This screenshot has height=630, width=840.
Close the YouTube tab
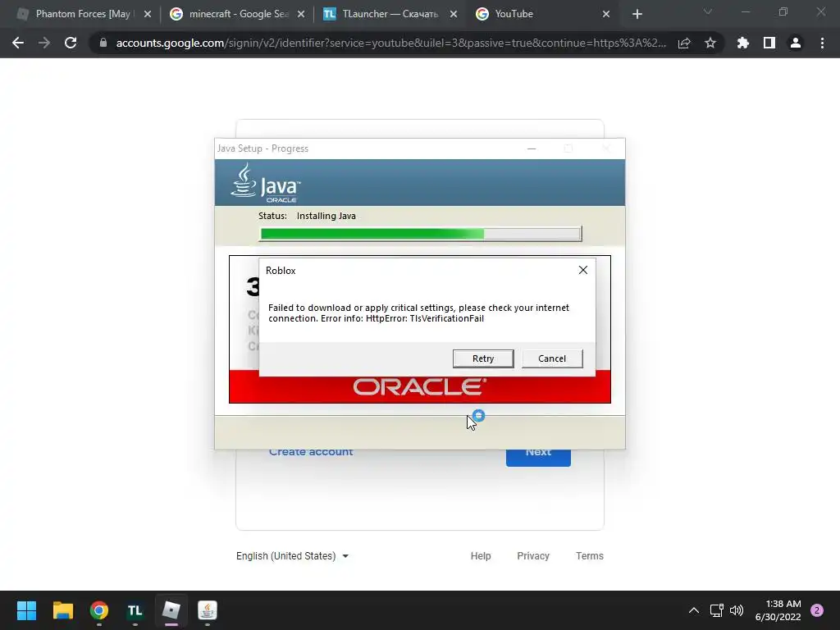606,15
